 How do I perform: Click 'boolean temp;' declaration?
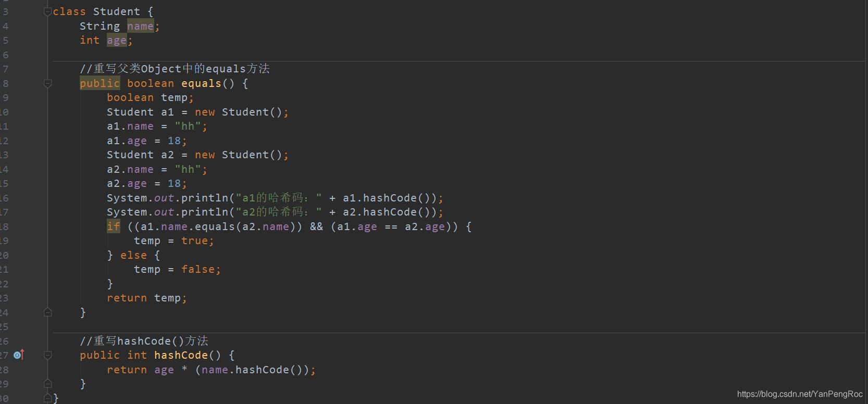point(150,97)
